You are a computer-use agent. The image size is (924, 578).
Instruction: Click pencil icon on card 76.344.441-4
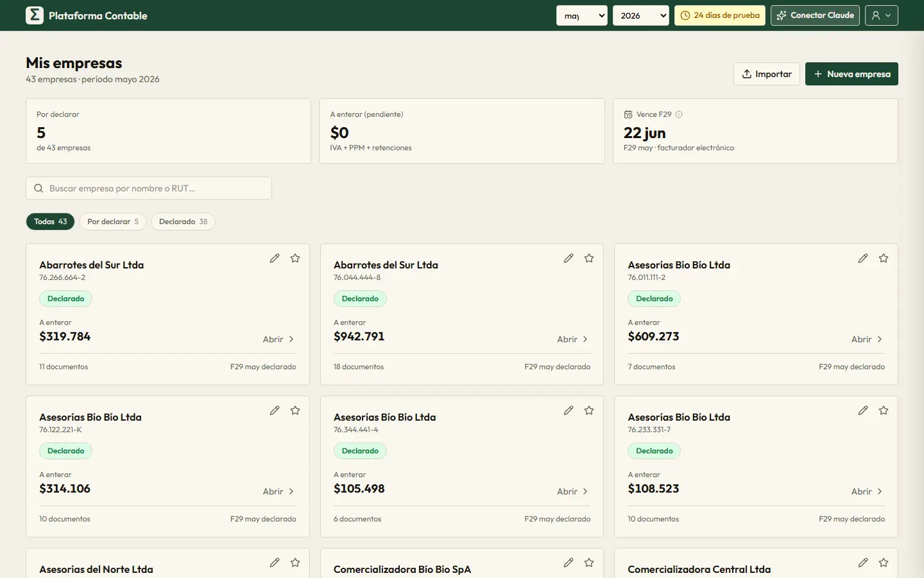569,410
